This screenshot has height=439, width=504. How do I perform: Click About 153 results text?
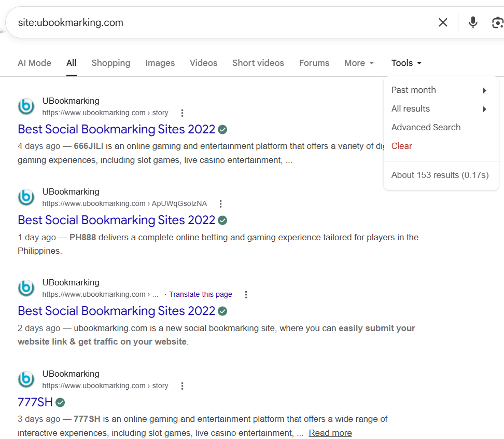click(440, 175)
